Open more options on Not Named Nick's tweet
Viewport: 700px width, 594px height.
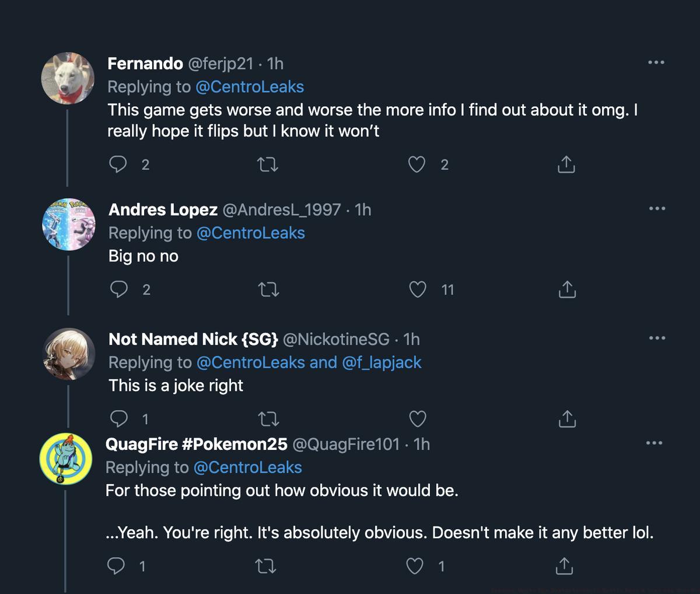point(657,338)
